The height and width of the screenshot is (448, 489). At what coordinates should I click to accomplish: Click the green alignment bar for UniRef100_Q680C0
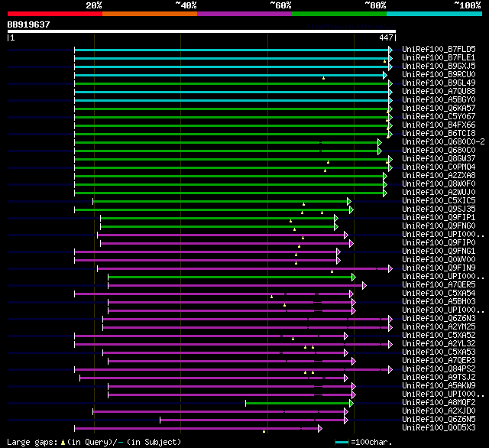click(x=226, y=151)
